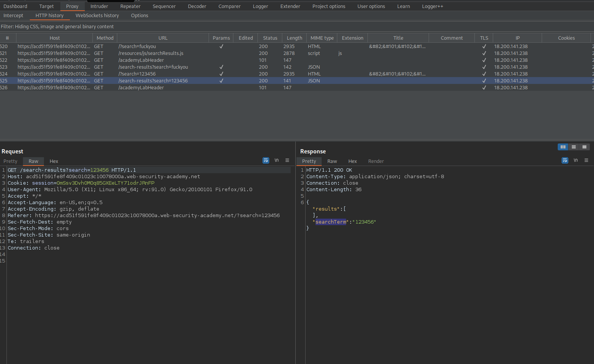Sort history by TLS column
Screen dimensions: 594x364
[484, 38]
